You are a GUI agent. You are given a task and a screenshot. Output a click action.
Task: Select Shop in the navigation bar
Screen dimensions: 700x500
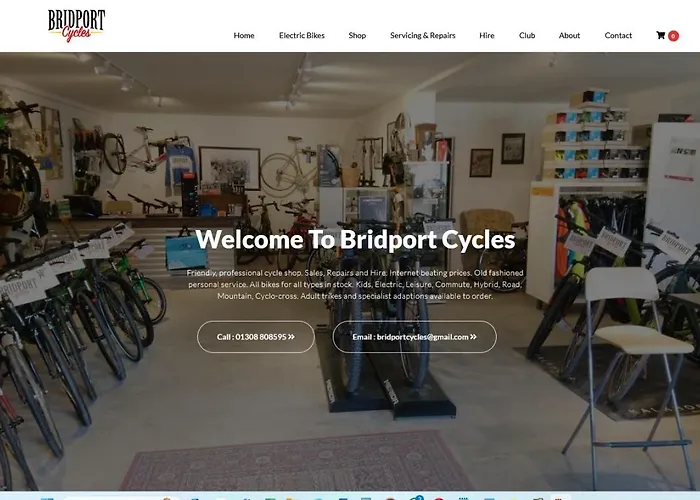coord(357,35)
